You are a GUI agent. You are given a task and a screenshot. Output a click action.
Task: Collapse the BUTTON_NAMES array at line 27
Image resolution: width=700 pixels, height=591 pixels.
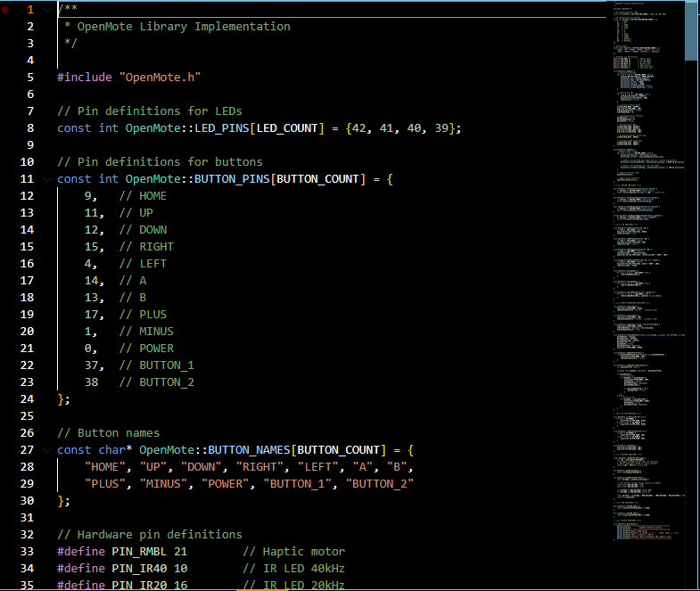click(47, 450)
